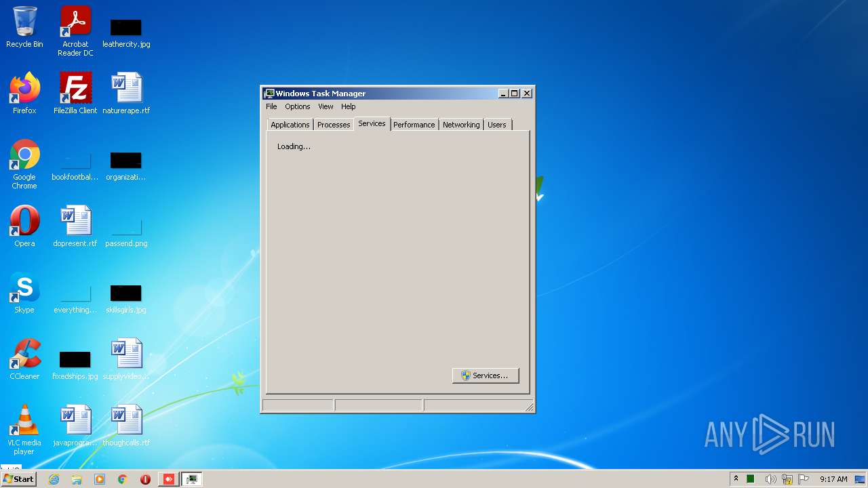Screen dimensions: 868x488
Task: Select skillsgirls.jpg file icon
Action: coord(126,300)
